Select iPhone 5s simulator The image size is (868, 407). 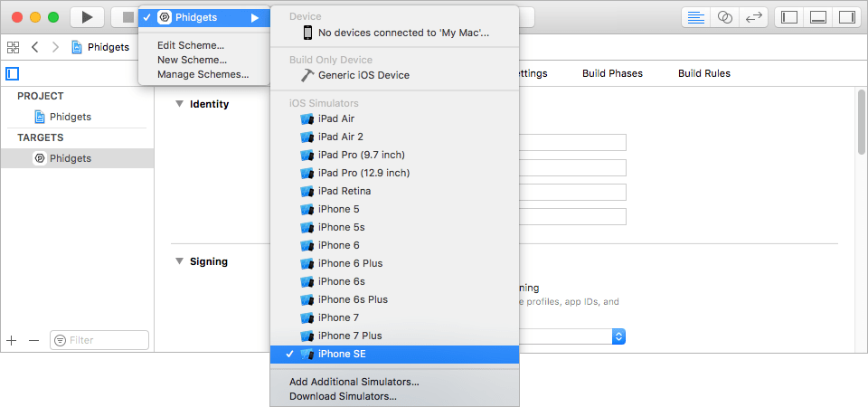pyautogui.click(x=394, y=227)
